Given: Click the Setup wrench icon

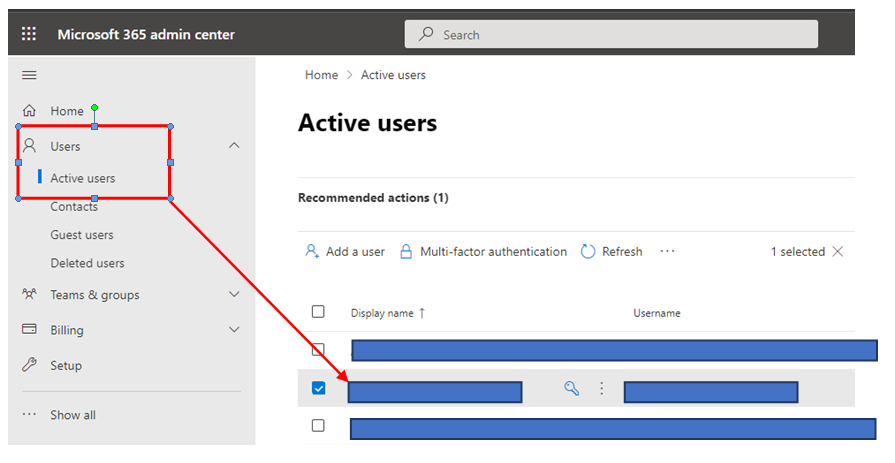Looking at the screenshot, I should point(29,364).
